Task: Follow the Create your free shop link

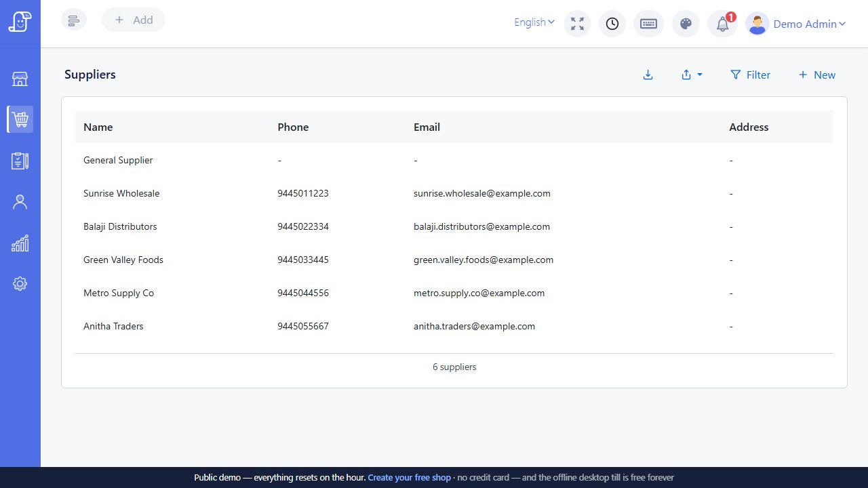Action: (409, 478)
